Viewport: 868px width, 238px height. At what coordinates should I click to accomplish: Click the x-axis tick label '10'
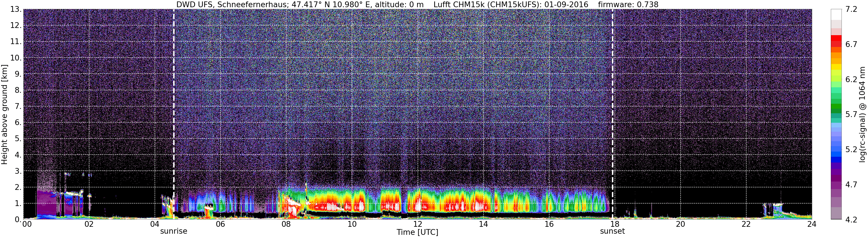click(352, 224)
